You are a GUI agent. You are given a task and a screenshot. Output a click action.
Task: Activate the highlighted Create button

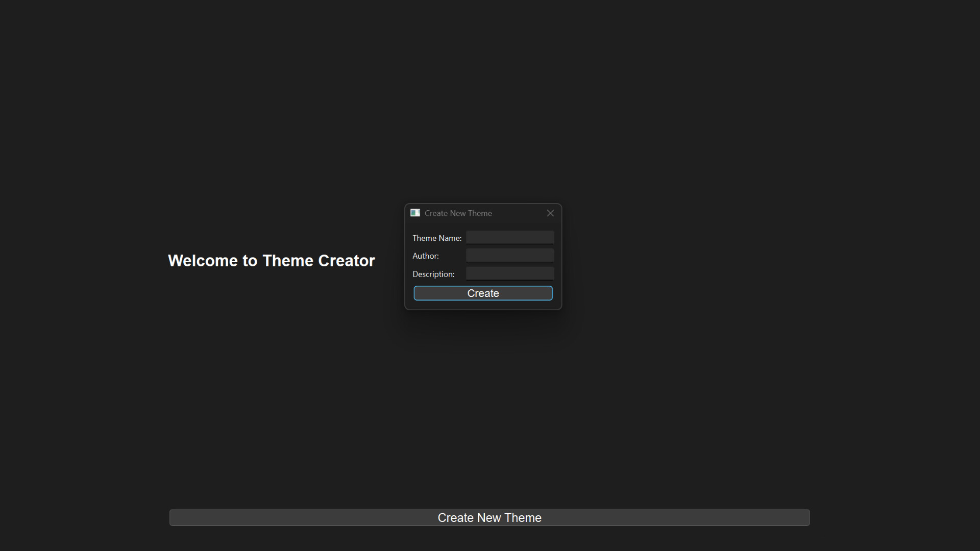click(x=483, y=293)
